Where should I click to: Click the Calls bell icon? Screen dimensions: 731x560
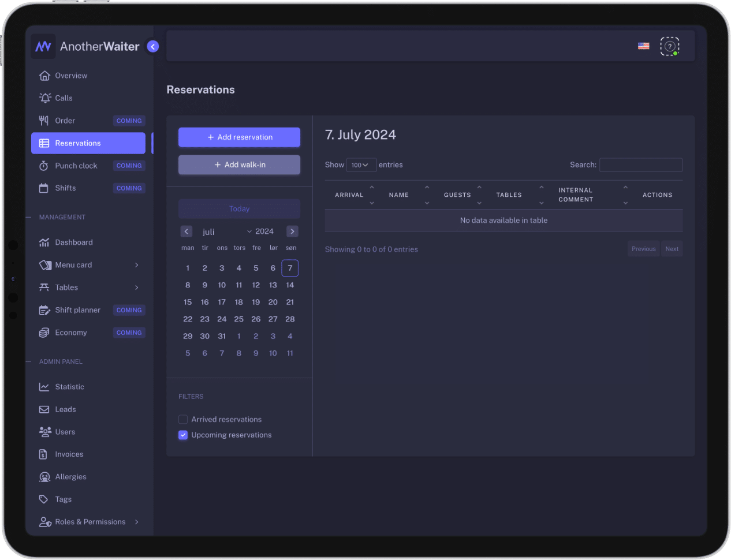coord(44,98)
